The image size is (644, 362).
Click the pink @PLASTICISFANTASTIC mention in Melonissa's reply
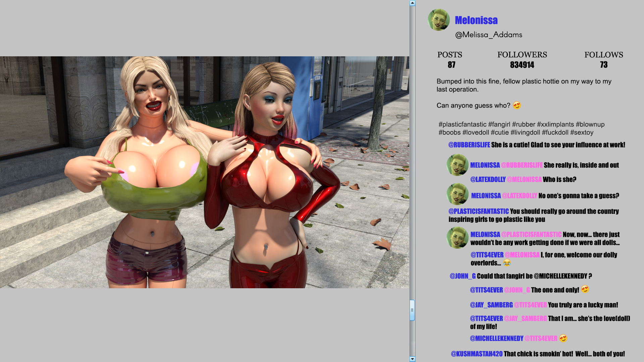click(x=531, y=234)
